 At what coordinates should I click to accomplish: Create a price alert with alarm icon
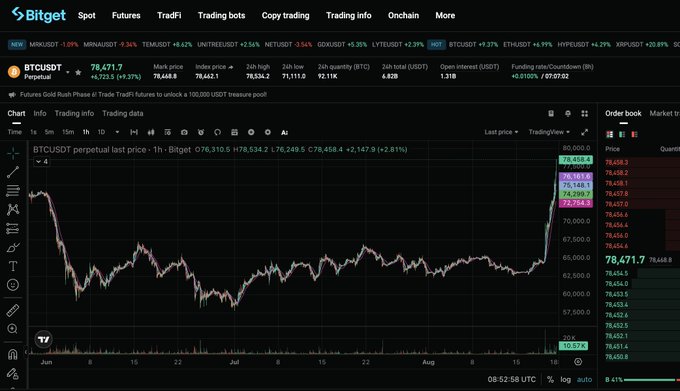click(x=201, y=132)
